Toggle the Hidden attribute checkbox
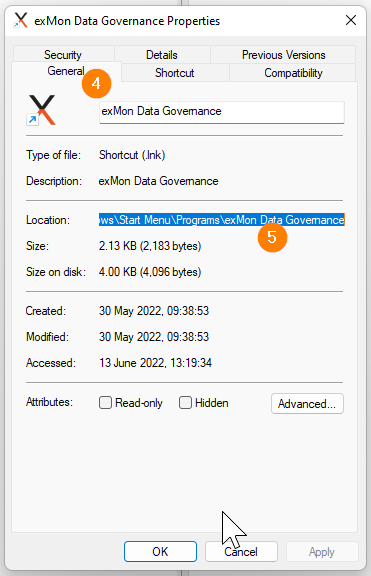Image resolution: width=371 pixels, height=576 pixels. (185, 403)
